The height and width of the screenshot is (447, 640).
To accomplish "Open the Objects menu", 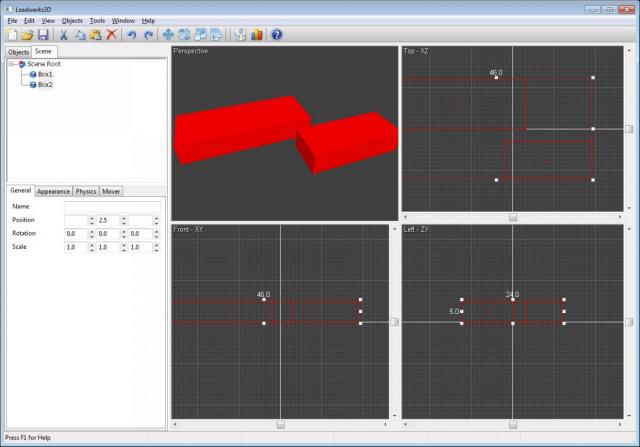I will coord(72,20).
